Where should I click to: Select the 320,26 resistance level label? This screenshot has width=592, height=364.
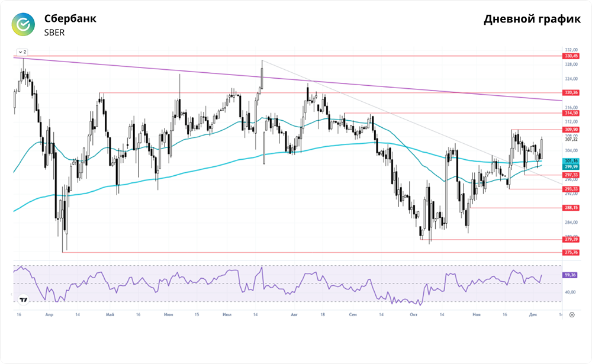tap(571, 93)
